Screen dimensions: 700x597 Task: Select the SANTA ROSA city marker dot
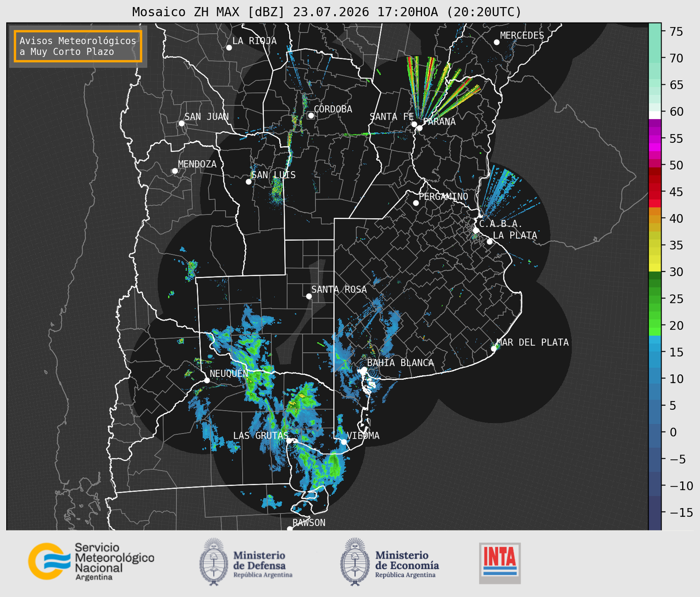[309, 296]
